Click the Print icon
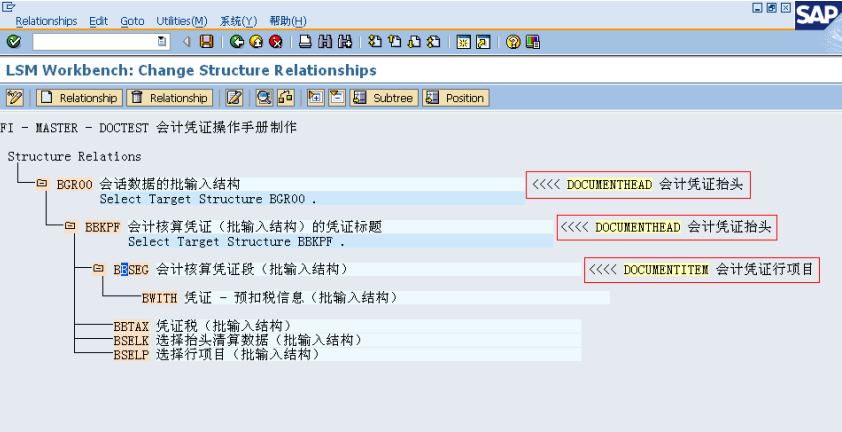Image resolution: width=842 pixels, height=432 pixels. coord(305,42)
